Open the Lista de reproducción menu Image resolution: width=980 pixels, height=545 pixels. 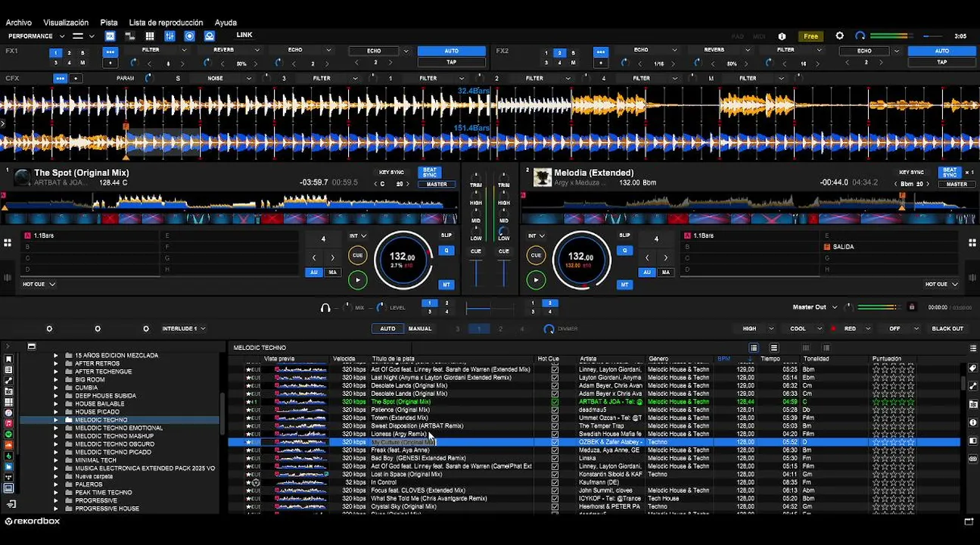166,23
